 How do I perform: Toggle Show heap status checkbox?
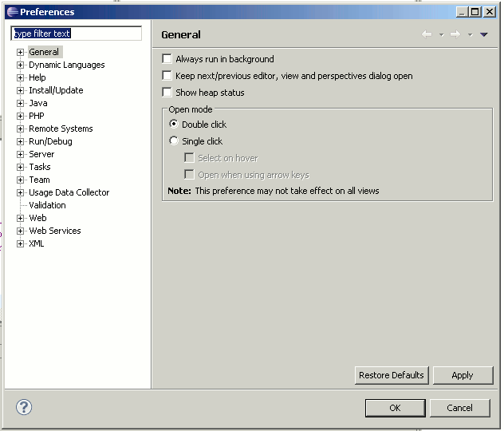[x=167, y=93]
